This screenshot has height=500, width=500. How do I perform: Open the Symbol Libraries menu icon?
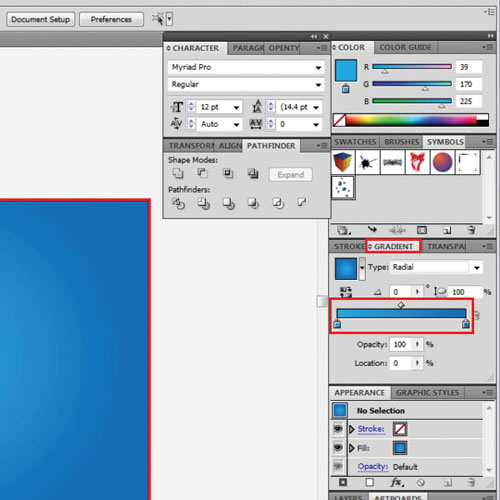[343, 230]
